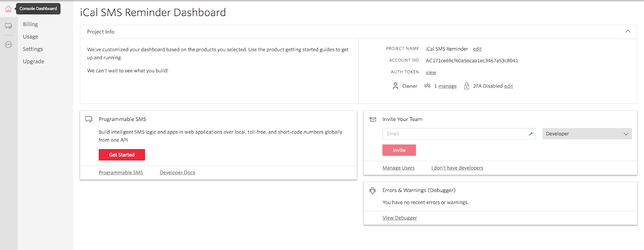Click the Programmable SMS chat bubble icon

(x=89, y=119)
